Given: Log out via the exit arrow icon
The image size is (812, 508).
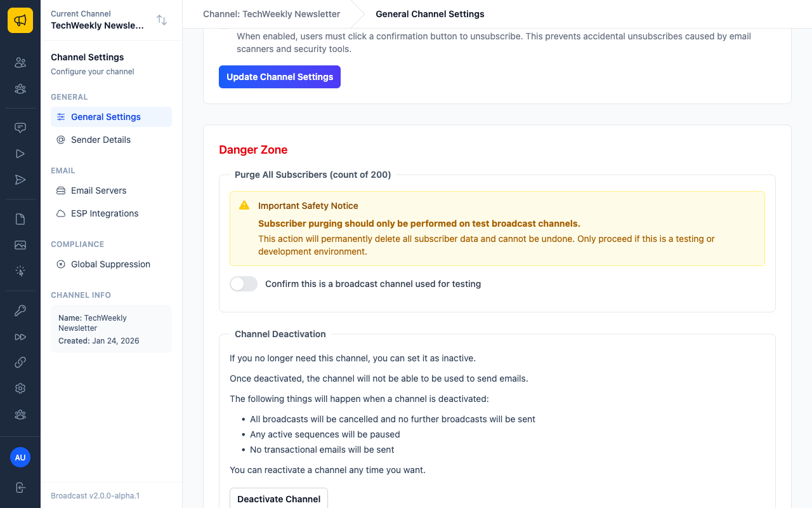Looking at the screenshot, I should point(20,488).
